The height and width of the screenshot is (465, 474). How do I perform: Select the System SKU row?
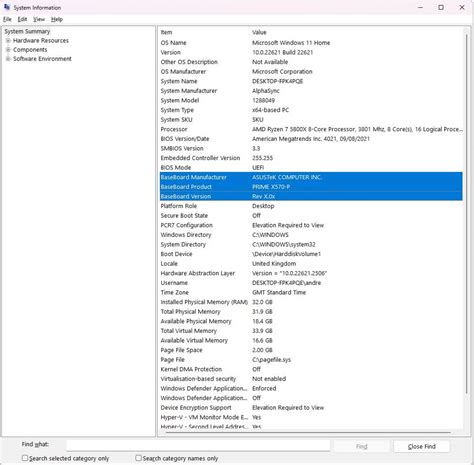(x=311, y=120)
